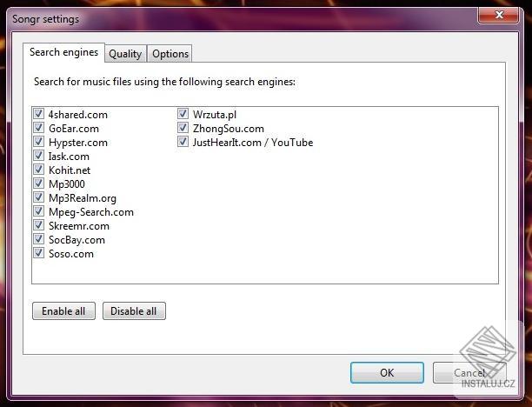The height and width of the screenshot is (407, 532).
Task: Click the GoEar.com label text
Action: pyautogui.click(x=74, y=129)
